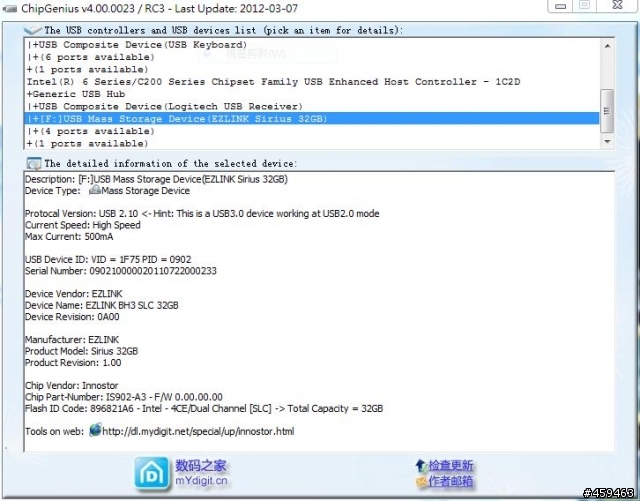Screen dimensions: 640x501
Task: Select the EZLINK Sirius 32GB storage row
Action: 311,119
